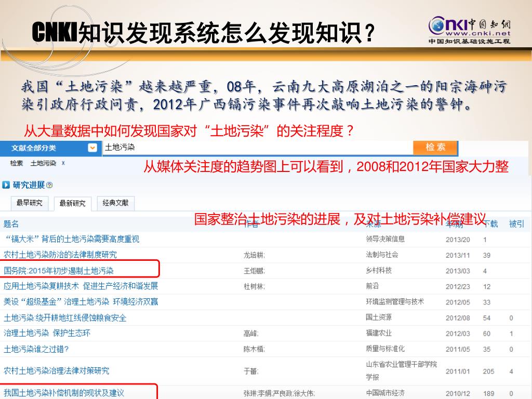
Task: Open article 国务院:2015年初步遏制土地污染
Action: point(59,271)
